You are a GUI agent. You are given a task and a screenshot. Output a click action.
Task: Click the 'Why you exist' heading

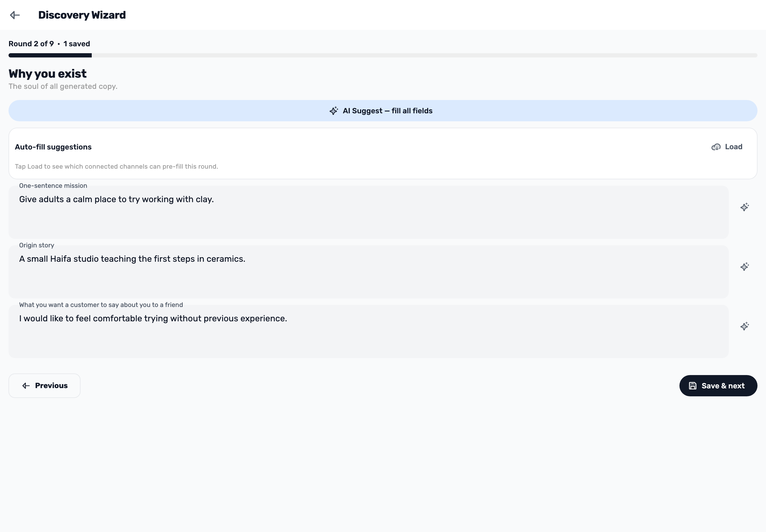(x=47, y=74)
